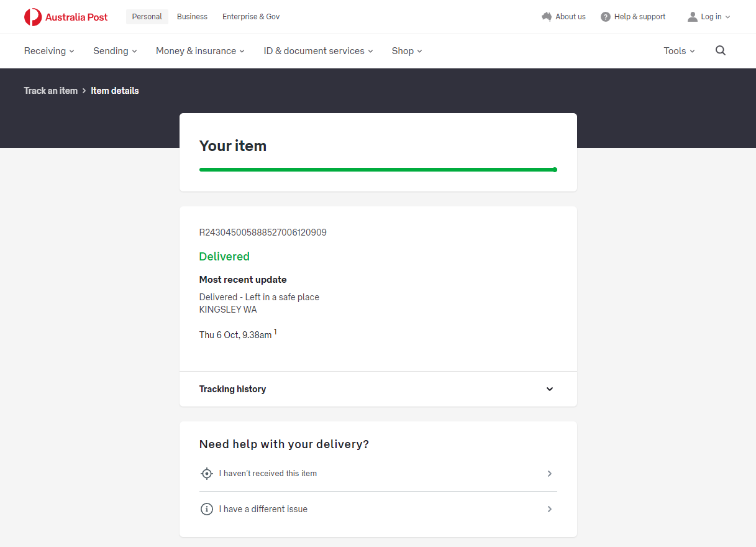
Task: Expand the Tools dropdown
Action: point(679,51)
